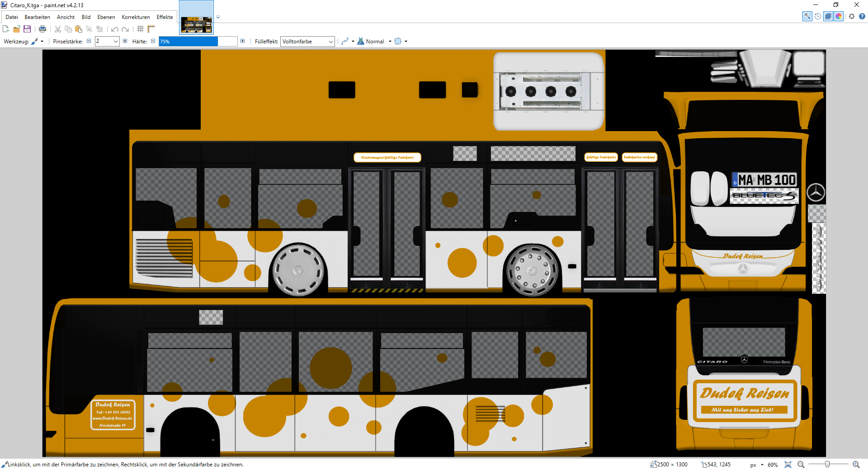The image size is (868, 470).
Task: Toggle the History window button
Action: 818,16
